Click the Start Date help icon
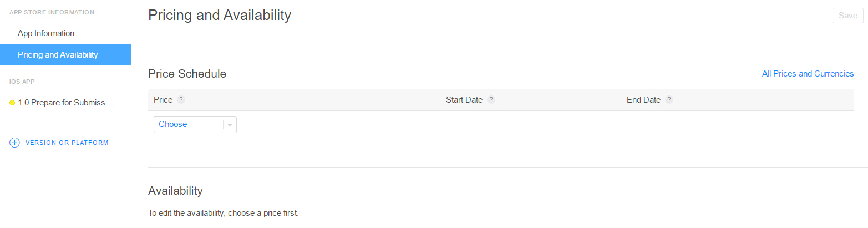Screen dimensions: 868x228 click(x=491, y=100)
